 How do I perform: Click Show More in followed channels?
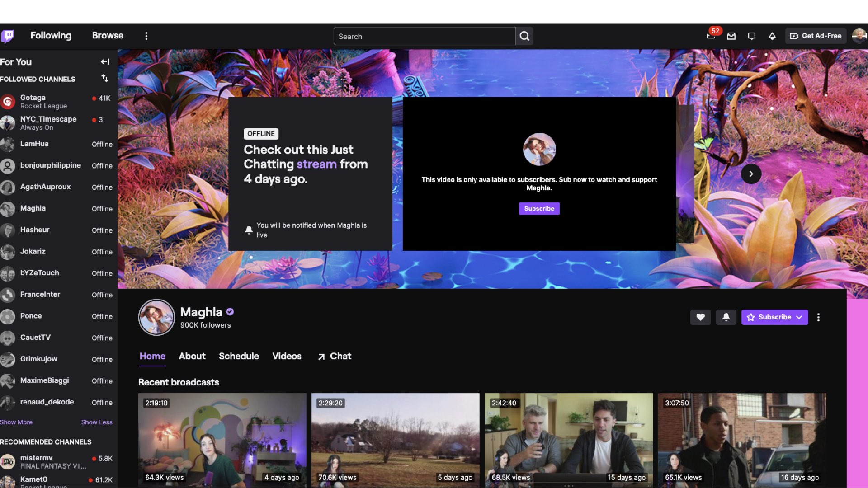pyautogui.click(x=16, y=422)
